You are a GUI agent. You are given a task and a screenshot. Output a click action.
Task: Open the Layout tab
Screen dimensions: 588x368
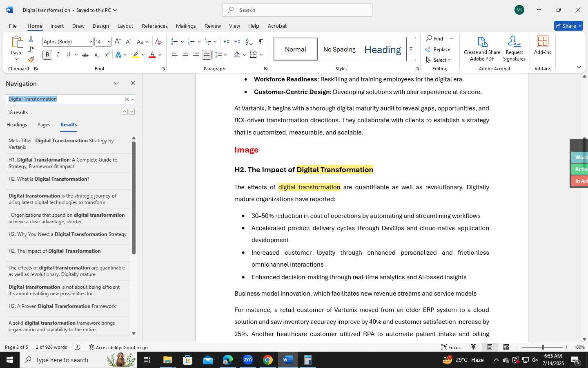(125, 26)
